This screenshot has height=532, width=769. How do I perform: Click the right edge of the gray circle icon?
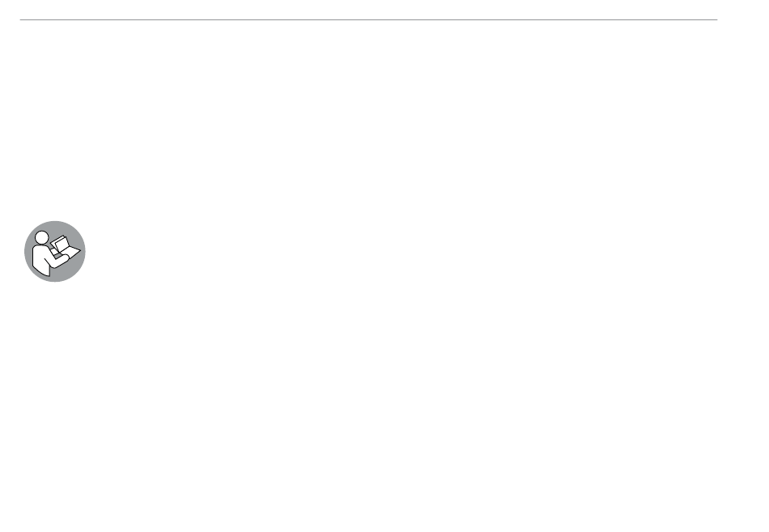85,251
